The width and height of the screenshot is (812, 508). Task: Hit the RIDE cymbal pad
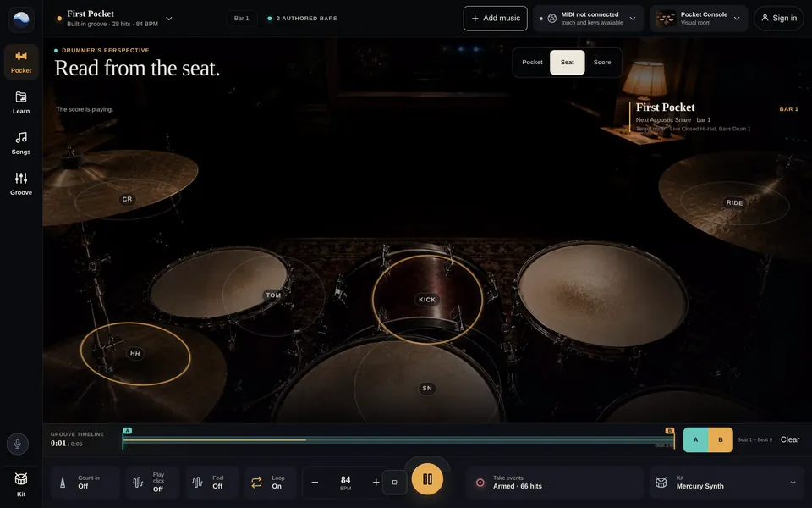point(734,202)
